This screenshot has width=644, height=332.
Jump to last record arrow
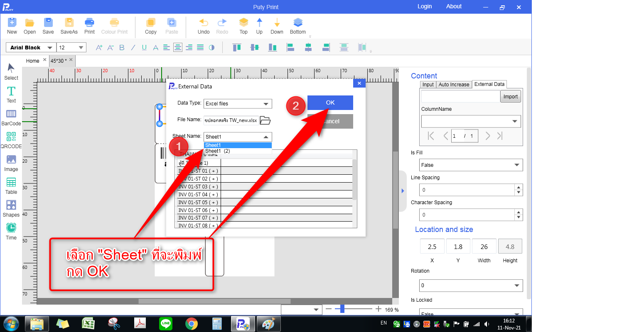click(x=500, y=136)
